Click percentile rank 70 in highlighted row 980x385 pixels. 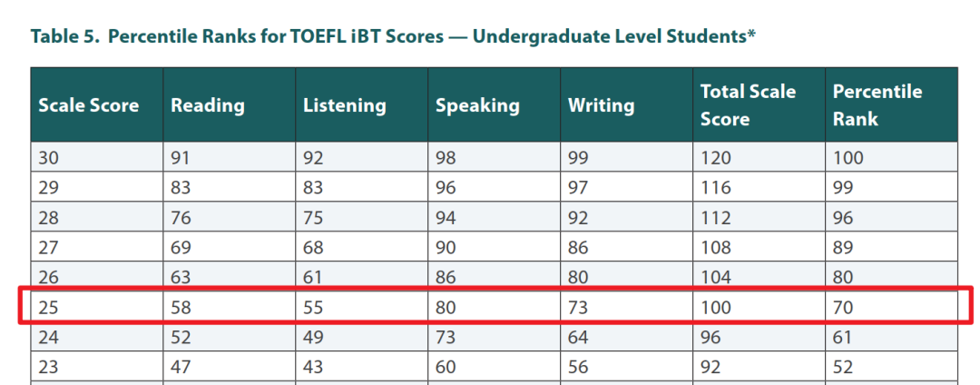click(x=892, y=307)
